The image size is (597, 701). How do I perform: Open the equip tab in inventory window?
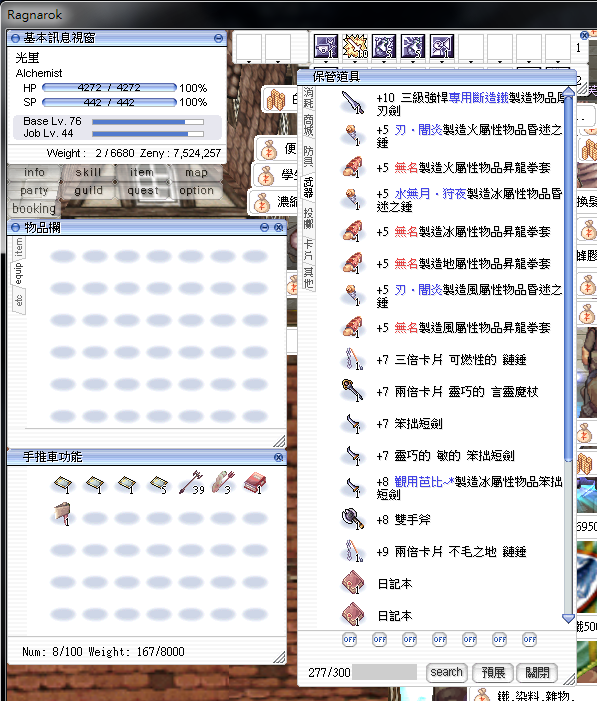pos(18,273)
